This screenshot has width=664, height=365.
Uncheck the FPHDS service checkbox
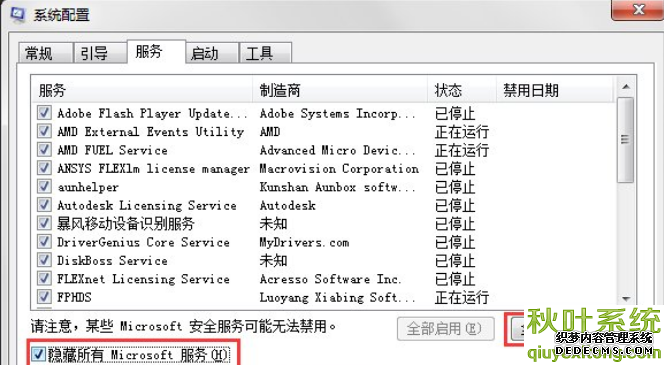(x=44, y=297)
